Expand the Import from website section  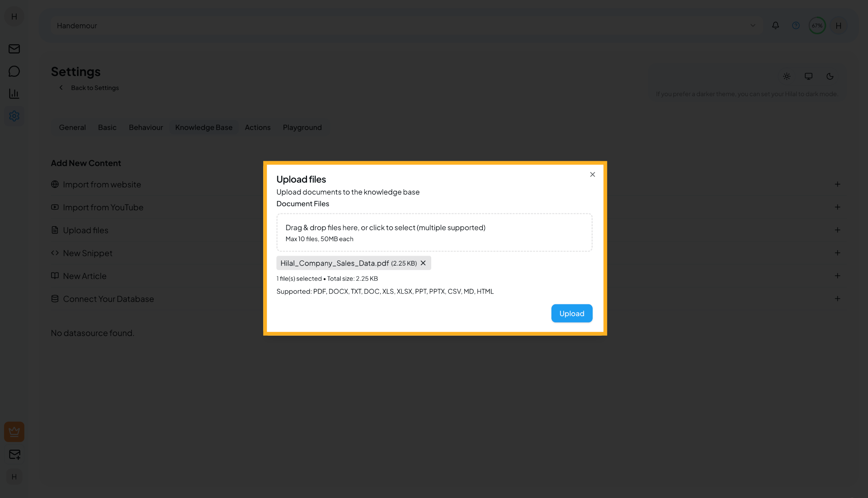click(837, 184)
